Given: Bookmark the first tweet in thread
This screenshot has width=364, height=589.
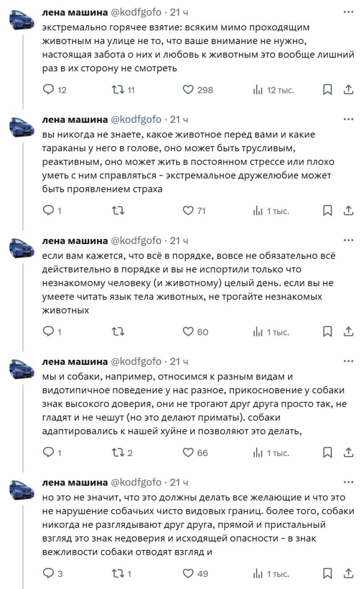Looking at the screenshot, I should pos(327,90).
